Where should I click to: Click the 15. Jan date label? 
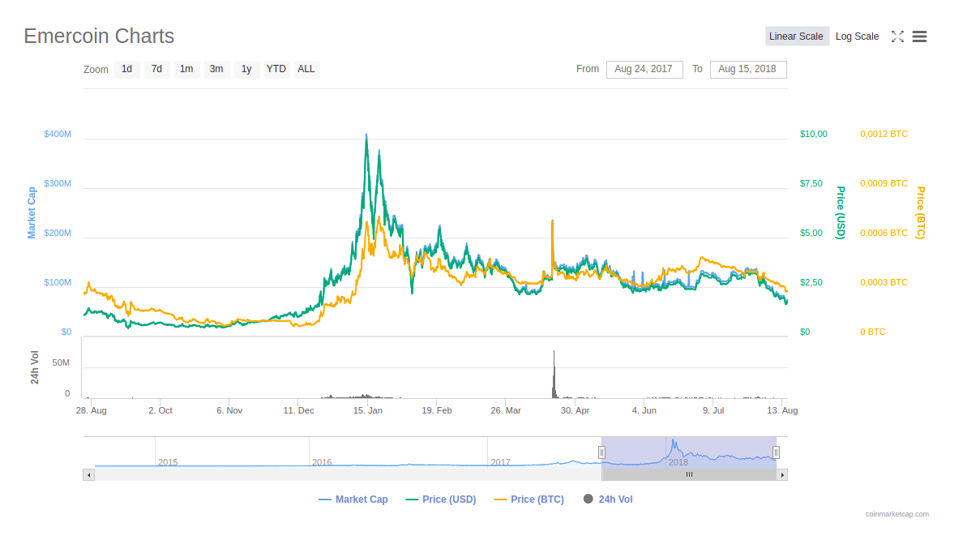click(x=368, y=410)
